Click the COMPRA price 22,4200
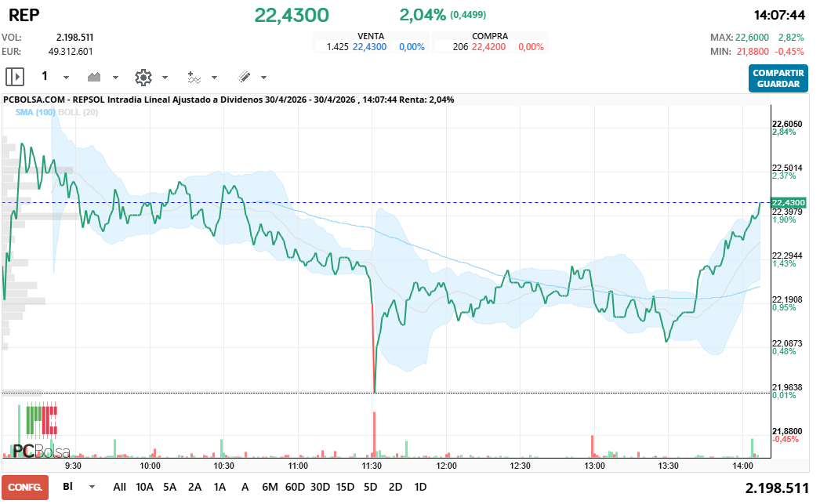Viewport: 820px width, 504px height. tap(489, 47)
